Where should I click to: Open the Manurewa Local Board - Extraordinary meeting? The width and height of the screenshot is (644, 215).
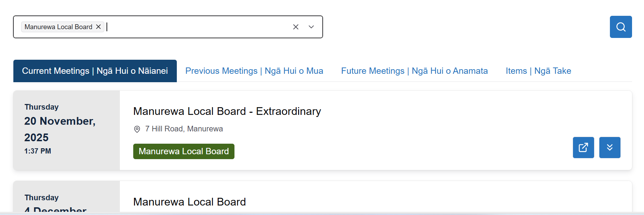227,111
